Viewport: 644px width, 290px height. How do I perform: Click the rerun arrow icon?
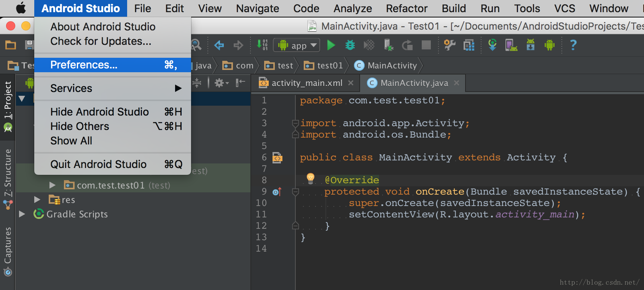pyautogui.click(x=407, y=45)
